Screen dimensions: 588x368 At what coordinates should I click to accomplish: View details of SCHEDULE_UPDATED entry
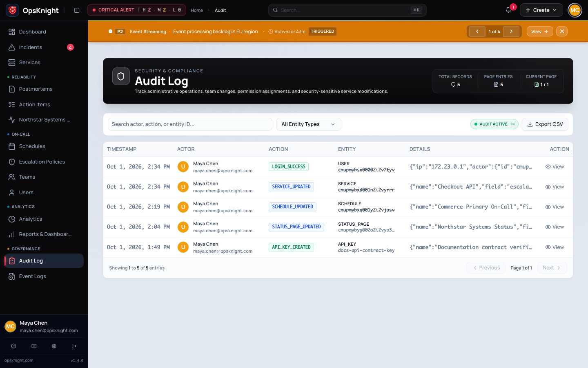click(x=555, y=207)
